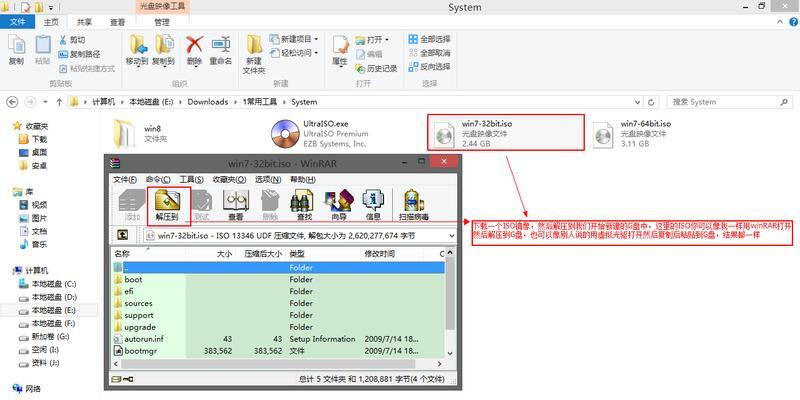Click the 搜索 System search box
The height and width of the screenshot is (400, 800).
click(730, 102)
